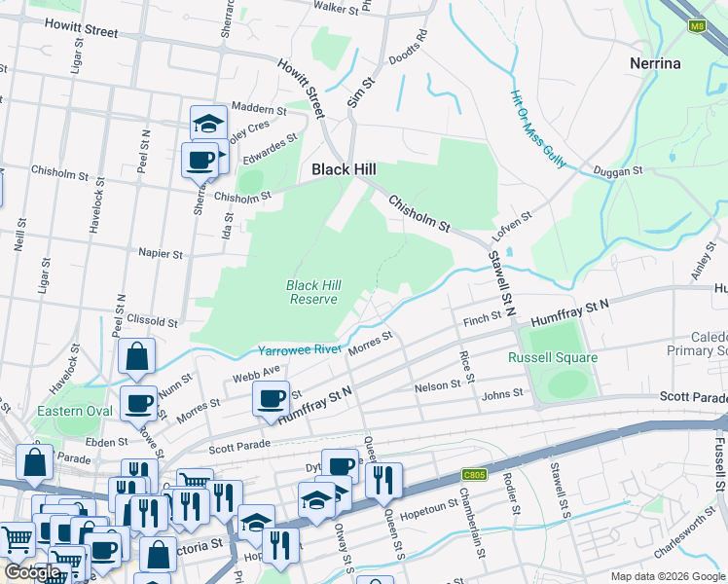Click the Neill St label
Image resolution: width=728 pixels, height=584 pixels.
tap(20, 235)
